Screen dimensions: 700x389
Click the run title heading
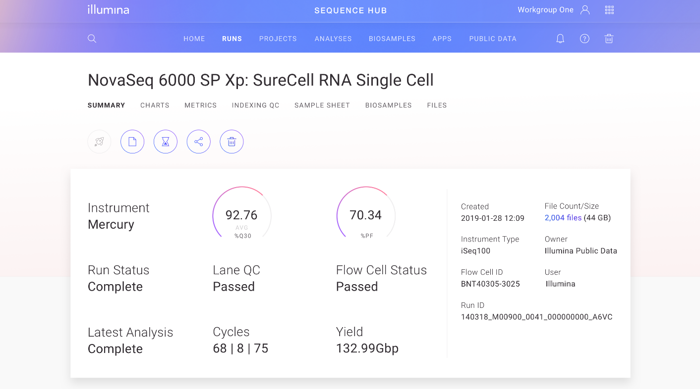point(260,80)
